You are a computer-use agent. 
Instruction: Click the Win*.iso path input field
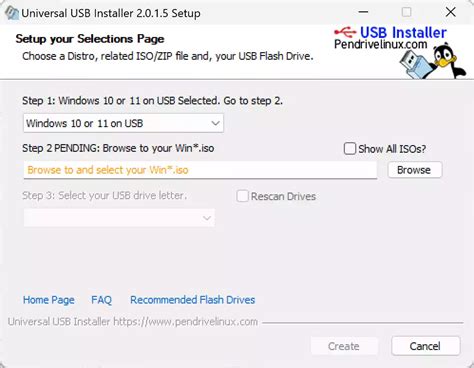pos(200,170)
